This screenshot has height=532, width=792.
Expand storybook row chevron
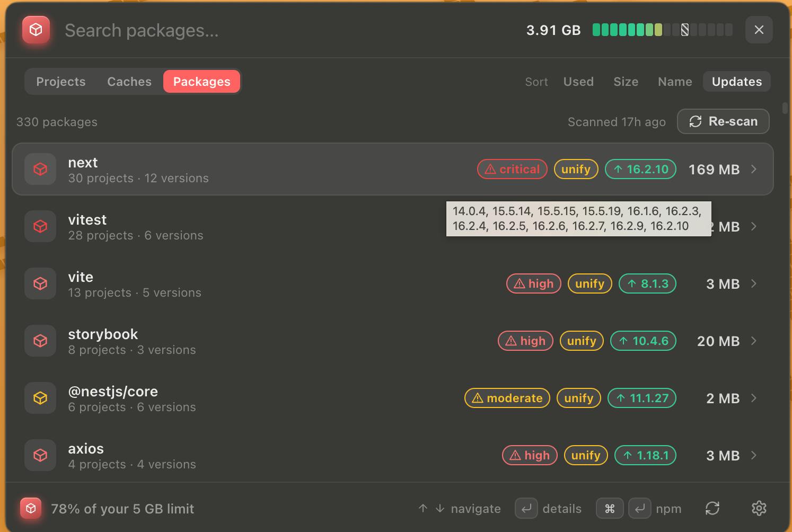click(754, 341)
